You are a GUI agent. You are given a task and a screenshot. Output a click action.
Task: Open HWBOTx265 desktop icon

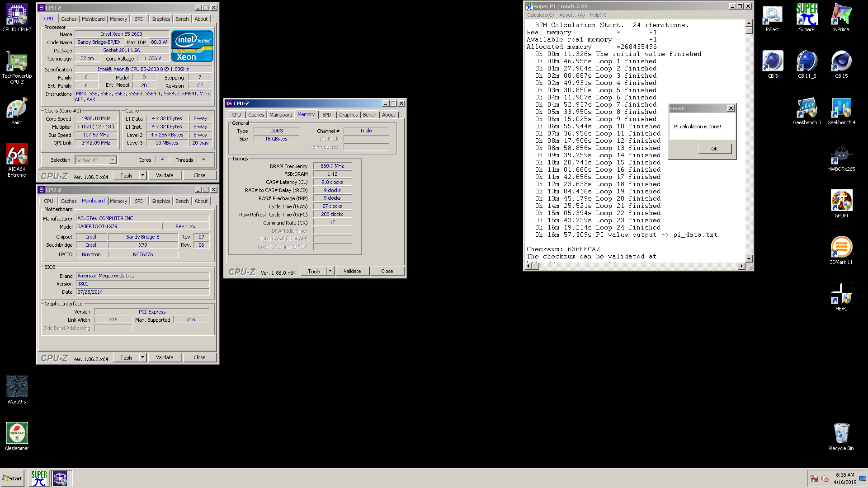click(841, 158)
